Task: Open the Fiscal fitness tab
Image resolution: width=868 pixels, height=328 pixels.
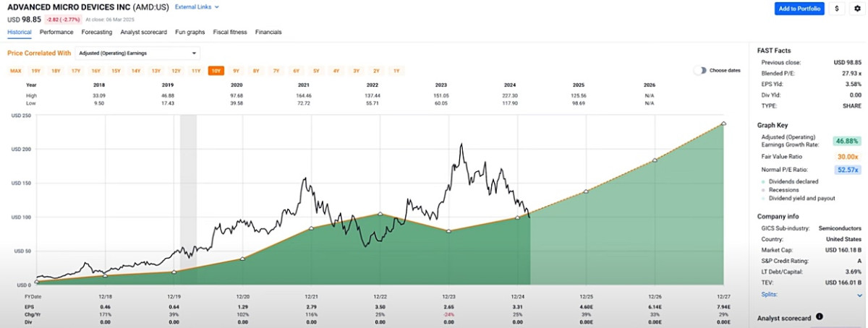Action: tap(230, 33)
